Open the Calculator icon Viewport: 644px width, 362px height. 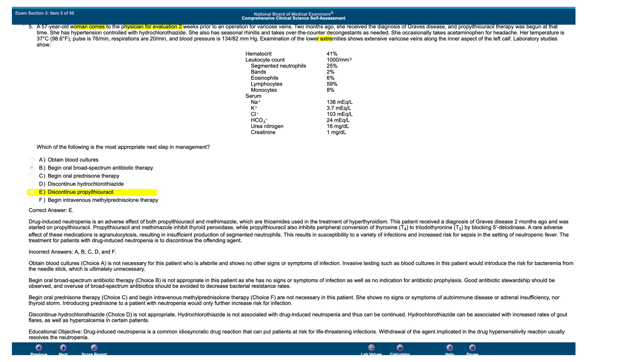(x=400, y=348)
